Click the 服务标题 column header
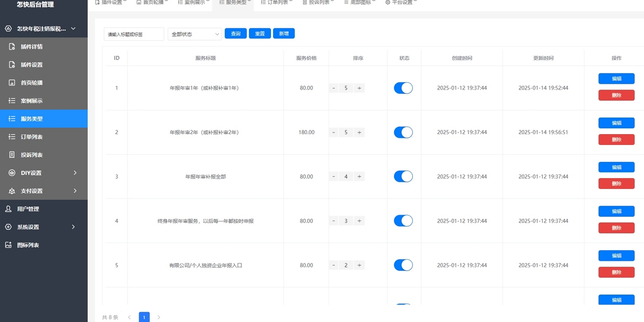The height and width of the screenshot is (322, 644). pyautogui.click(x=206, y=58)
